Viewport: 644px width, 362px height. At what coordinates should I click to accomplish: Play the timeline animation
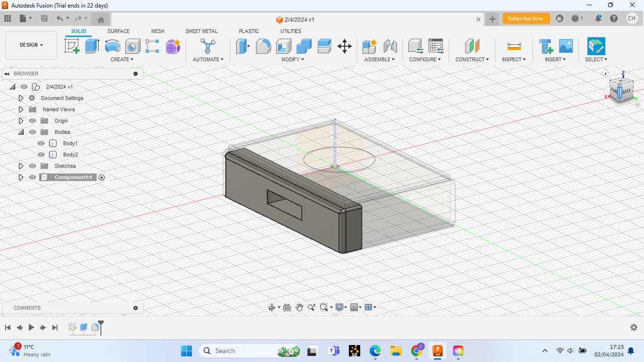tap(31, 327)
